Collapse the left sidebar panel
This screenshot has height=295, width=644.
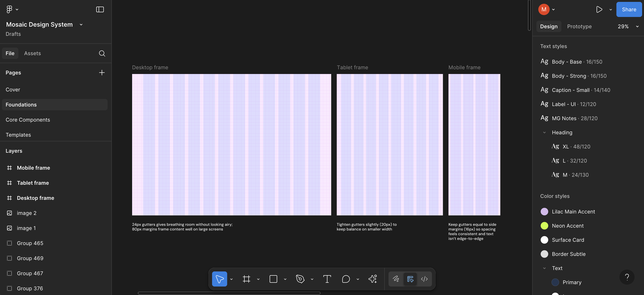[x=100, y=9]
